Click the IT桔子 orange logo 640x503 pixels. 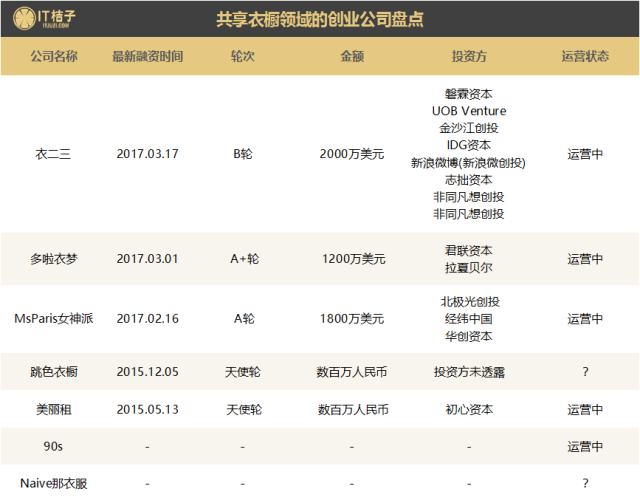coord(44,18)
